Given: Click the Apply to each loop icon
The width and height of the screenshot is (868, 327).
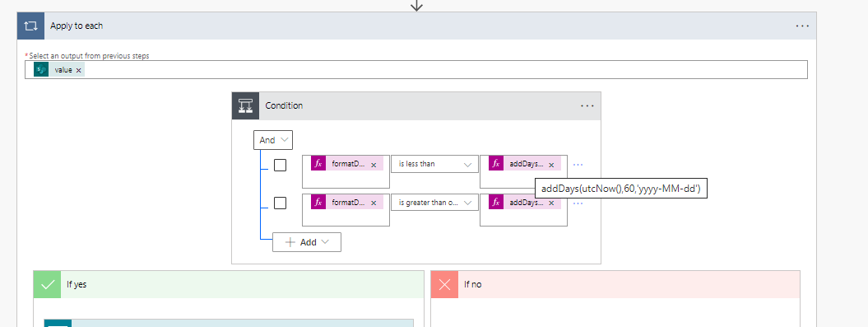Looking at the screenshot, I should pos(31,26).
